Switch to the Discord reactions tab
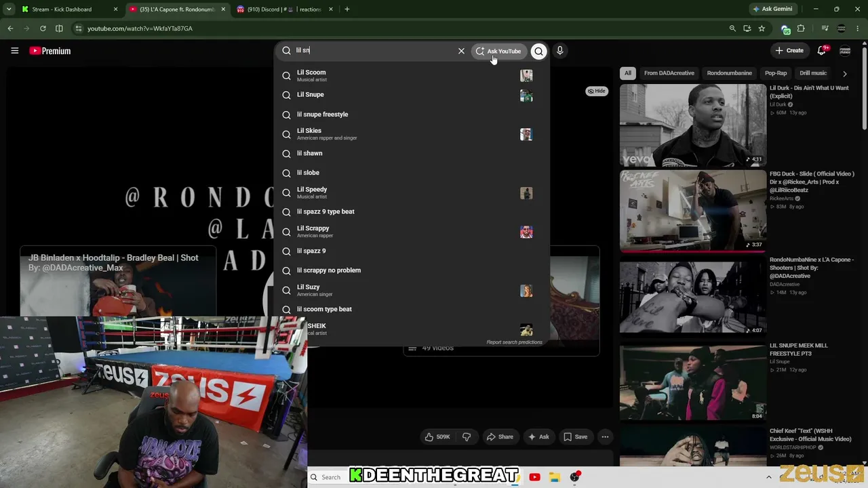 tap(283, 9)
